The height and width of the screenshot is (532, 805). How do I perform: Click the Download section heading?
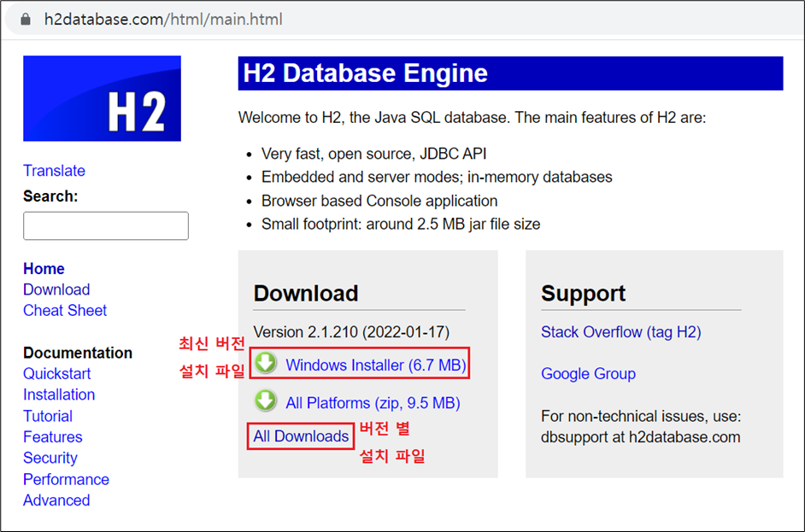pos(306,294)
